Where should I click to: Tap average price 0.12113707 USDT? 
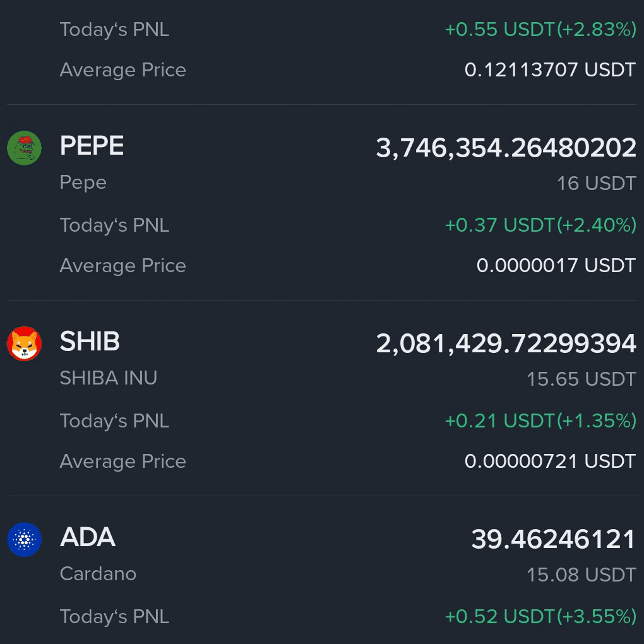point(551,70)
